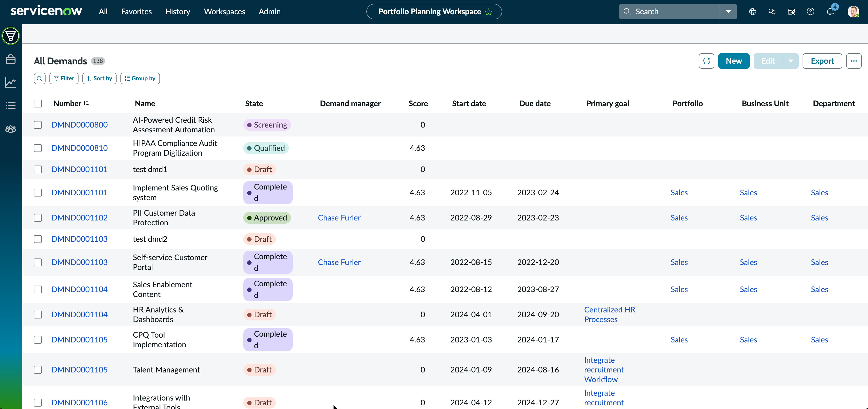Click the global Search field
Image resolution: width=868 pixels, height=409 pixels.
tap(669, 12)
